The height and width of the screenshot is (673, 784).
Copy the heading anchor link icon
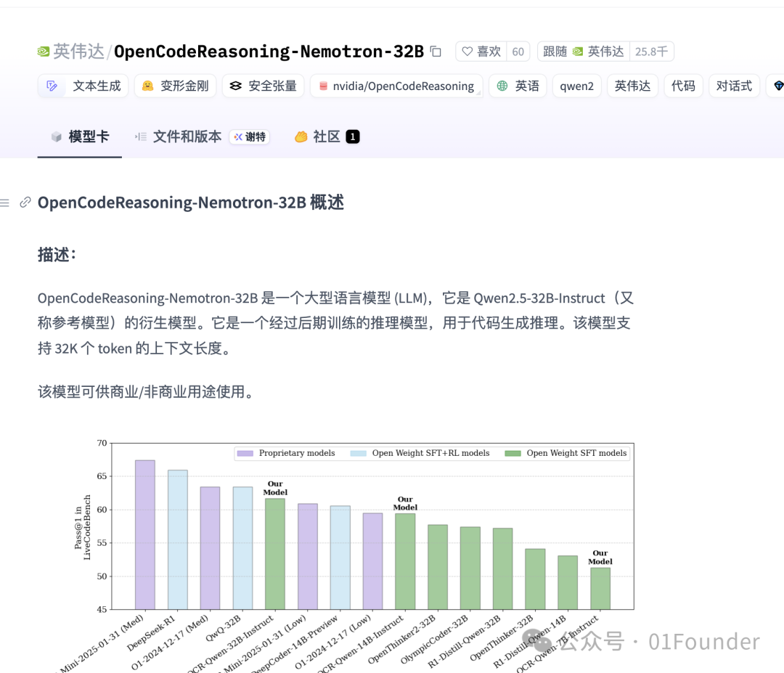[25, 202]
